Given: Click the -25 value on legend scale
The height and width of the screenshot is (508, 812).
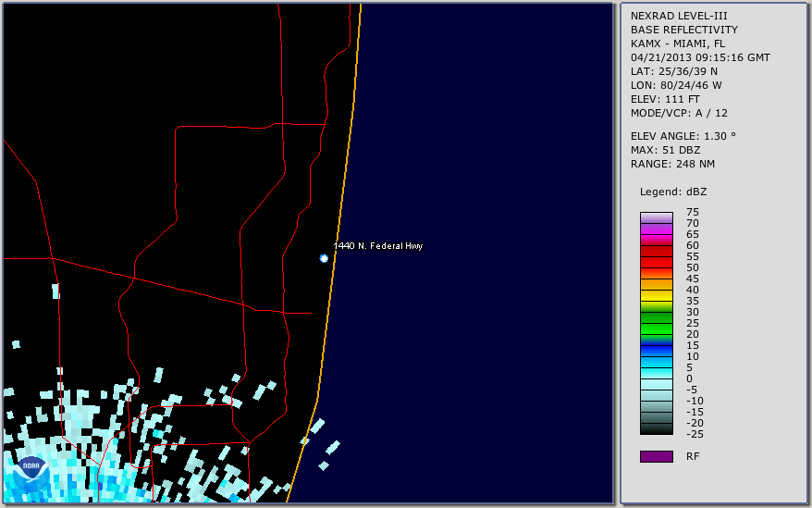Looking at the screenshot, I should [x=695, y=434].
